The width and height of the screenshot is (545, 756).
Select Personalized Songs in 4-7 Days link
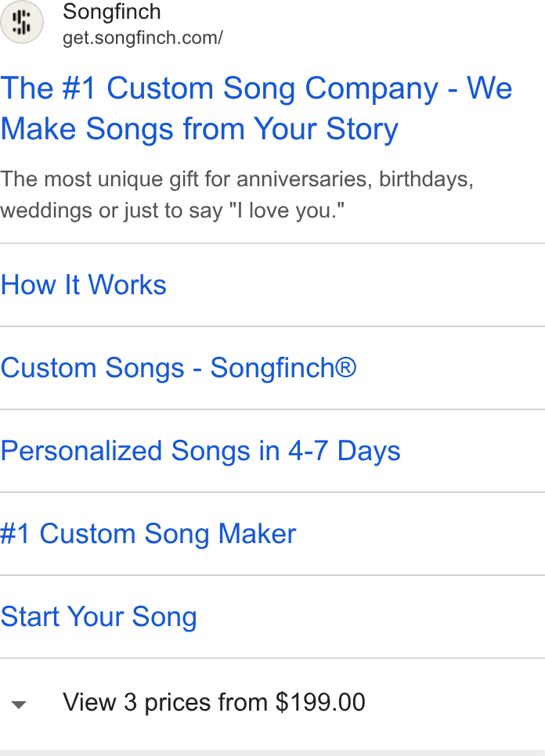point(200,452)
